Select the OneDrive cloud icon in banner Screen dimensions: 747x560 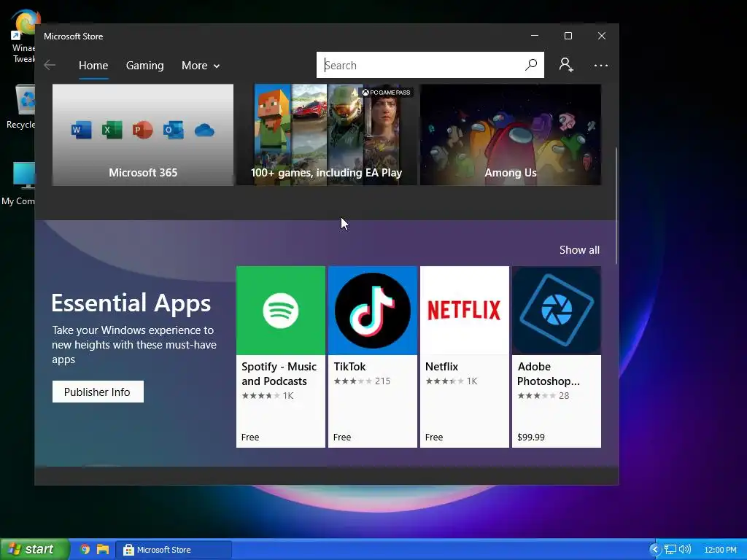[204, 130]
